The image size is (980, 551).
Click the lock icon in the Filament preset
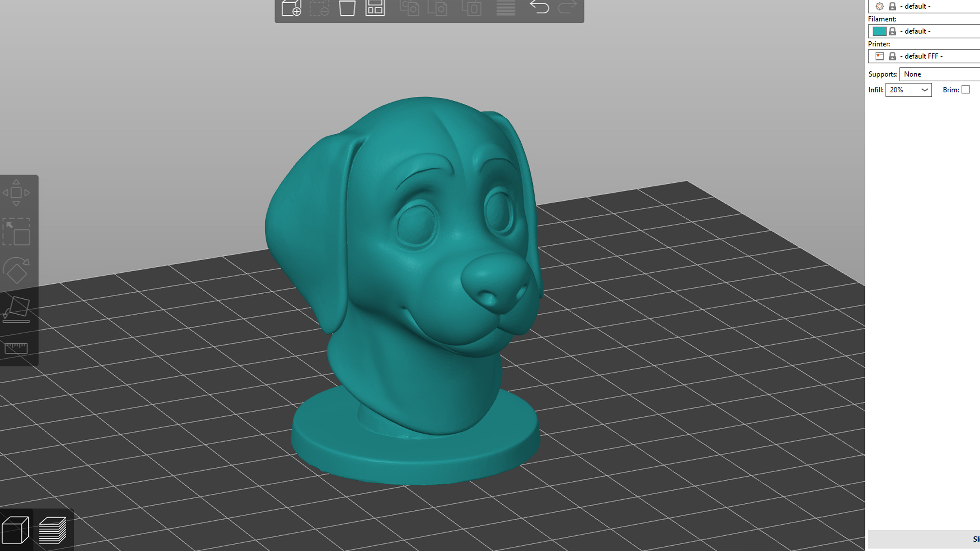(892, 31)
